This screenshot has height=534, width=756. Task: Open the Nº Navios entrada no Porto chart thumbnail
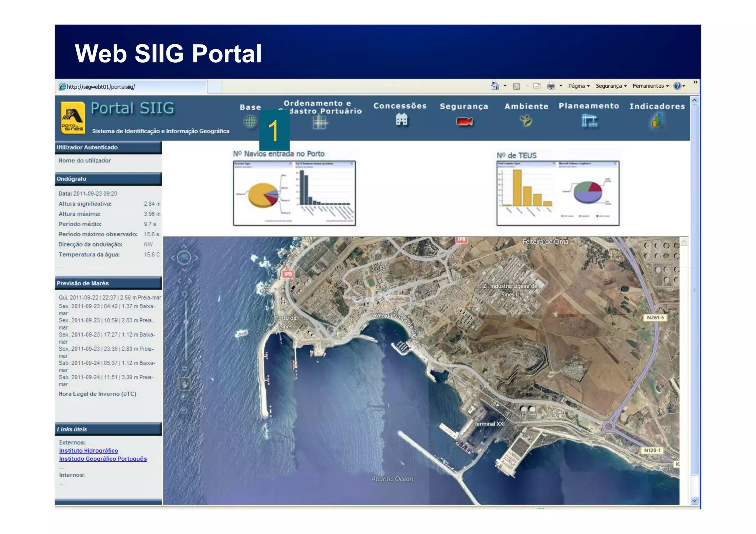294,193
